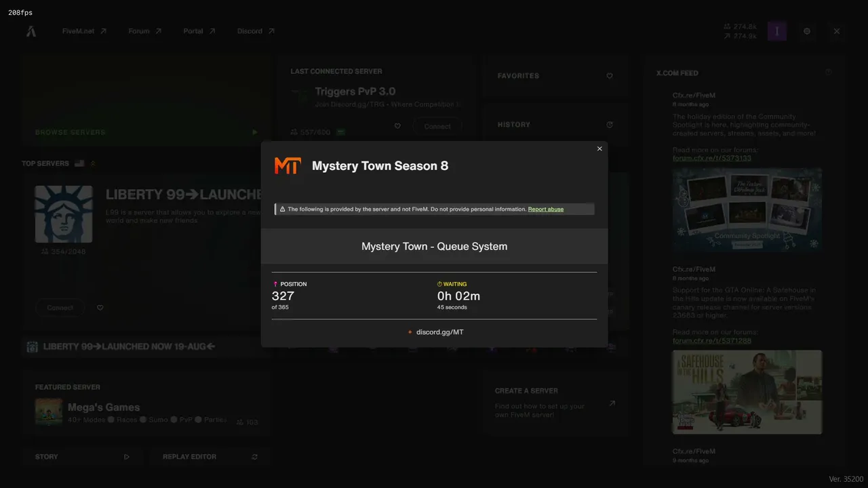Image resolution: width=868 pixels, height=488 pixels.
Task: Select the waiting time 0h 02m
Action: coord(458,296)
